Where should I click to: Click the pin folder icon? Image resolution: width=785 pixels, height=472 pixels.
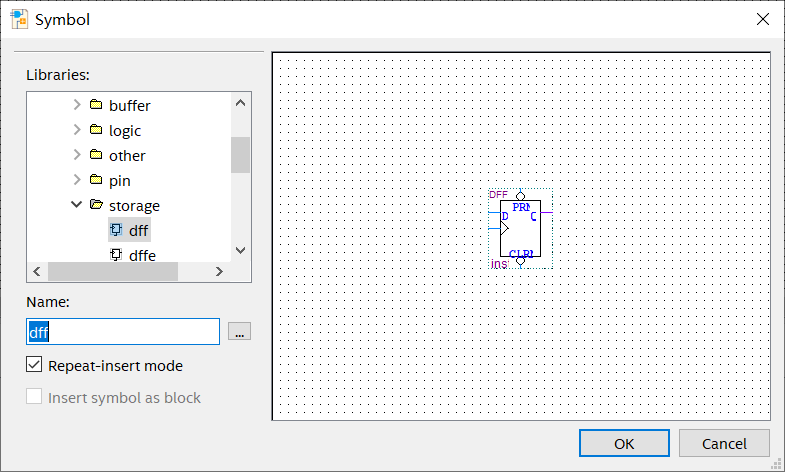point(96,180)
